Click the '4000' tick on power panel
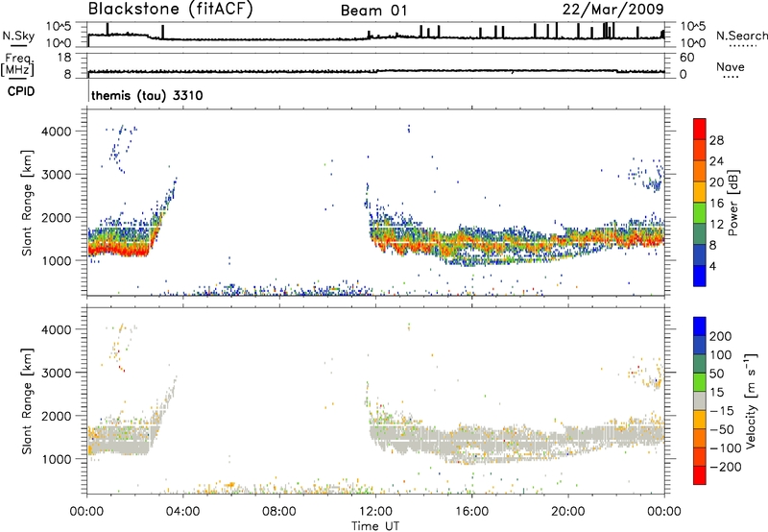The height and width of the screenshot is (532, 768). coord(56,132)
